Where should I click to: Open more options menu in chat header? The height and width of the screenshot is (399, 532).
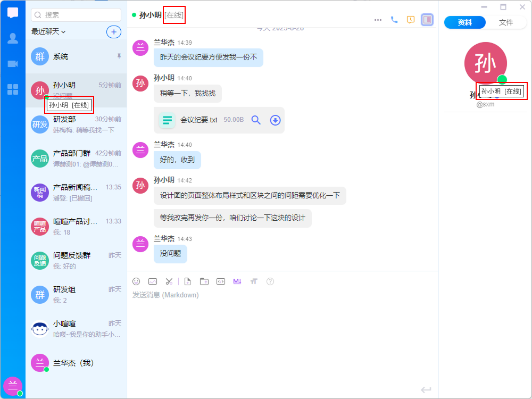pyautogui.click(x=378, y=20)
